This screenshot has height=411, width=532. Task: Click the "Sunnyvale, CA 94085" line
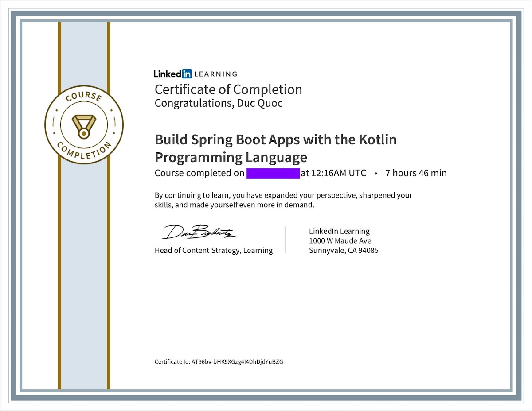344,251
